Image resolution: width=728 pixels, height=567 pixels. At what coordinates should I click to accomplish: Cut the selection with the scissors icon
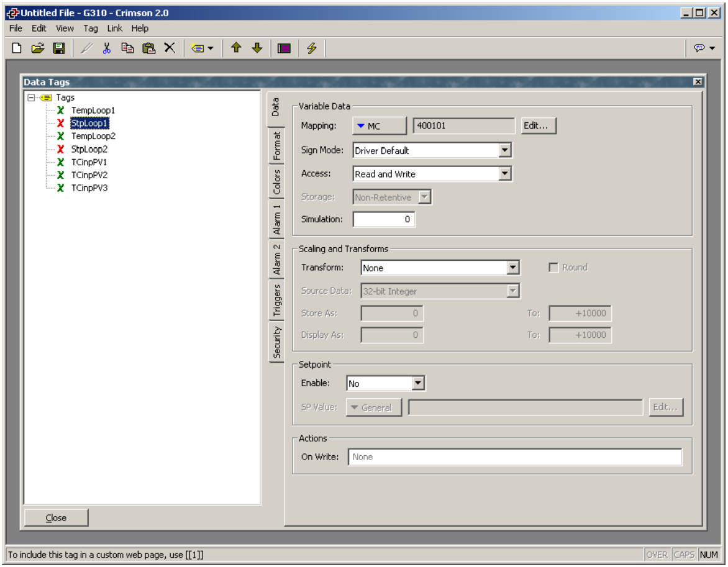click(107, 48)
